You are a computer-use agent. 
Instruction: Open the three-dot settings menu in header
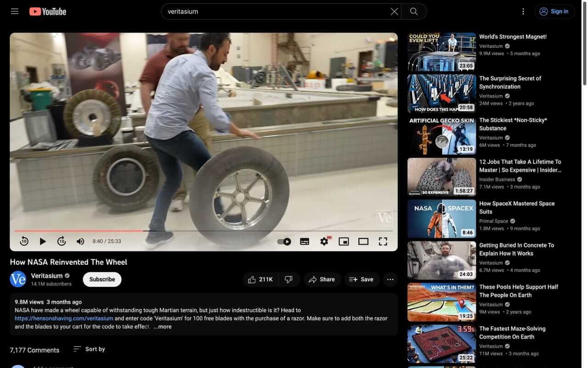(x=523, y=11)
